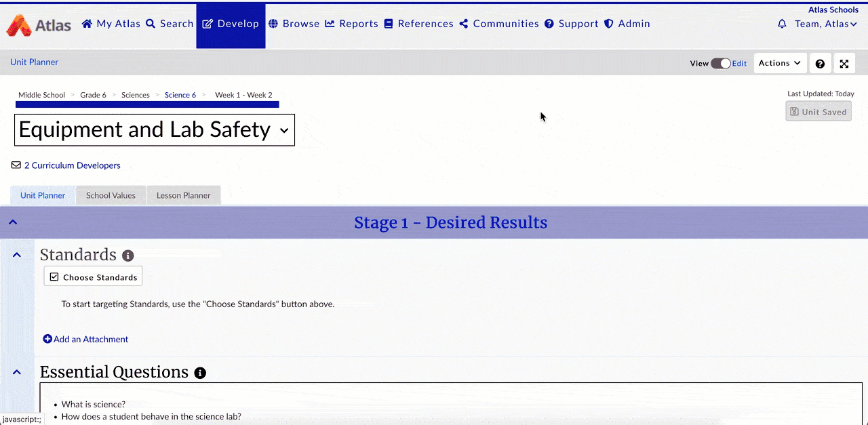The height and width of the screenshot is (425, 868).
Task: Open the Team, Atlas user menu
Action: point(825,24)
